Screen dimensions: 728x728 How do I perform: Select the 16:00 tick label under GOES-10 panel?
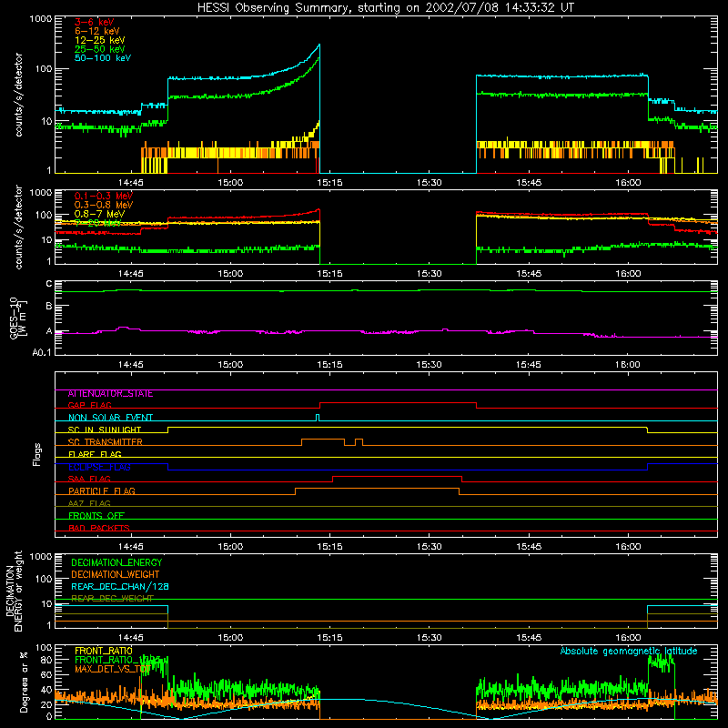click(x=628, y=365)
